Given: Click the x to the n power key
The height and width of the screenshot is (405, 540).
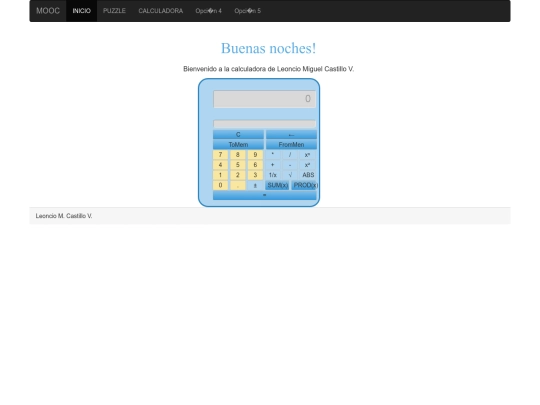Looking at the screenshot, I should 308,155.
